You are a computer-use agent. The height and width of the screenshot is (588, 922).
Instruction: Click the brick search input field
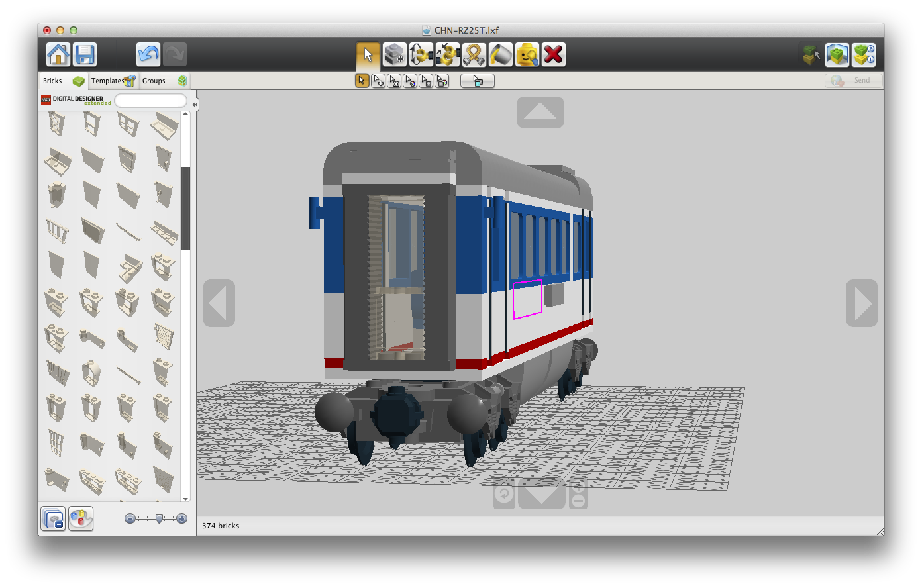(x=150, y=101)
